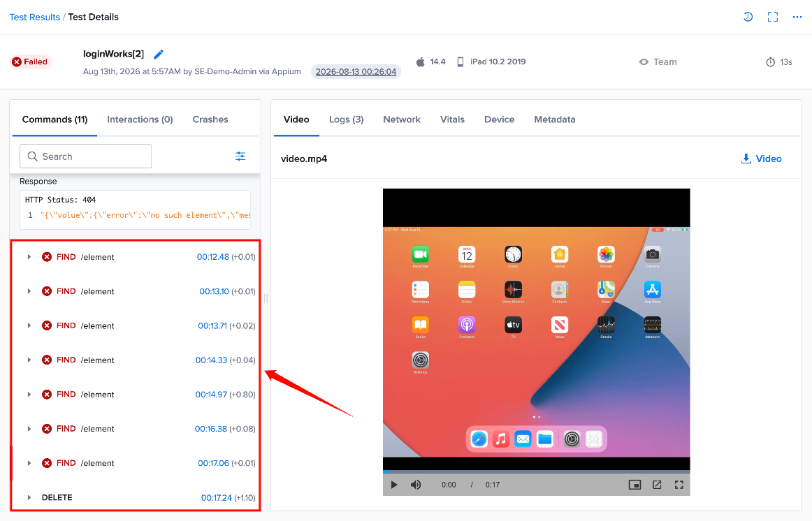Go back to Test Results
This screenshot has height=521, width=812.
[x=35, y=17]
